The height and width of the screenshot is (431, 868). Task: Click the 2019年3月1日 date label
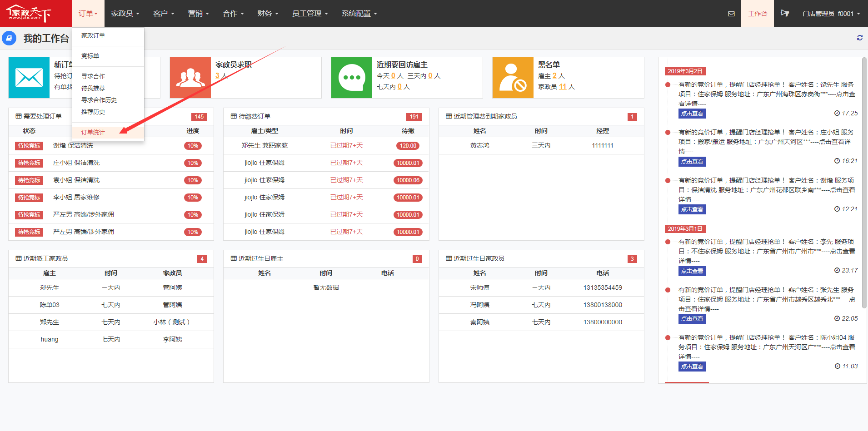click(685, 229)
